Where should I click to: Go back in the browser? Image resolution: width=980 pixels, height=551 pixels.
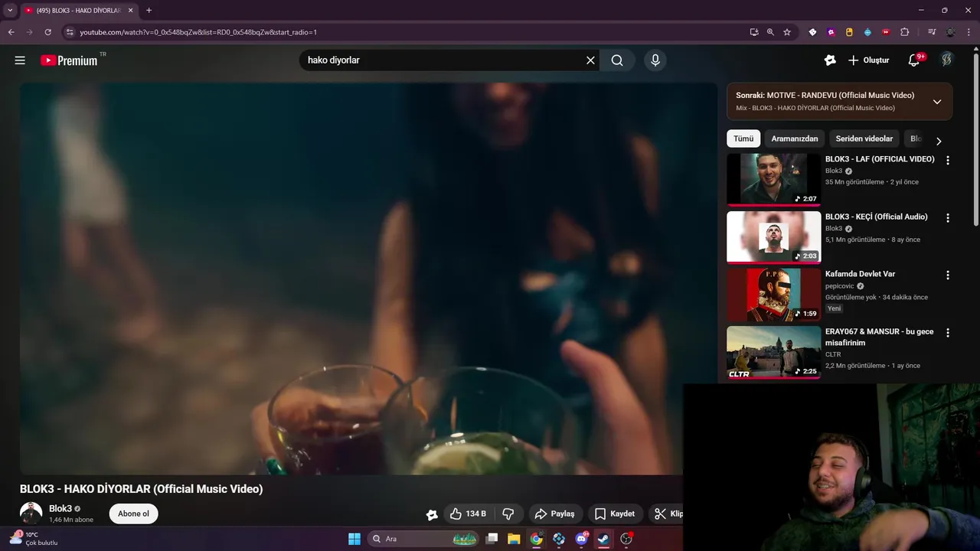[11, 32]
